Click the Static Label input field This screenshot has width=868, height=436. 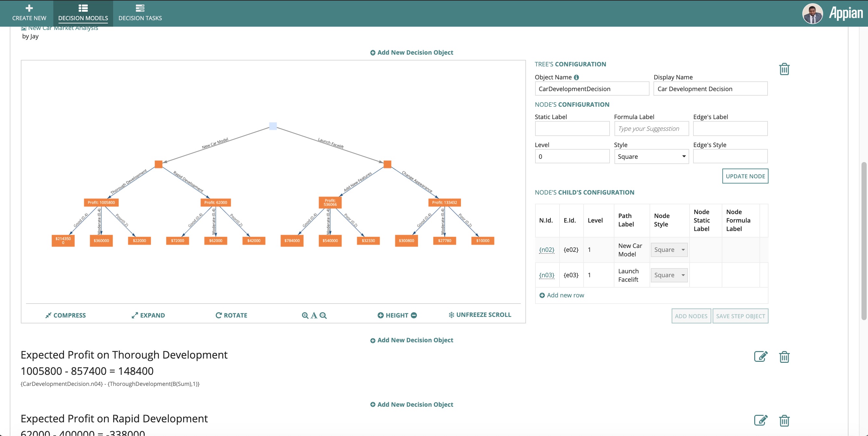(x=572, y=129)
